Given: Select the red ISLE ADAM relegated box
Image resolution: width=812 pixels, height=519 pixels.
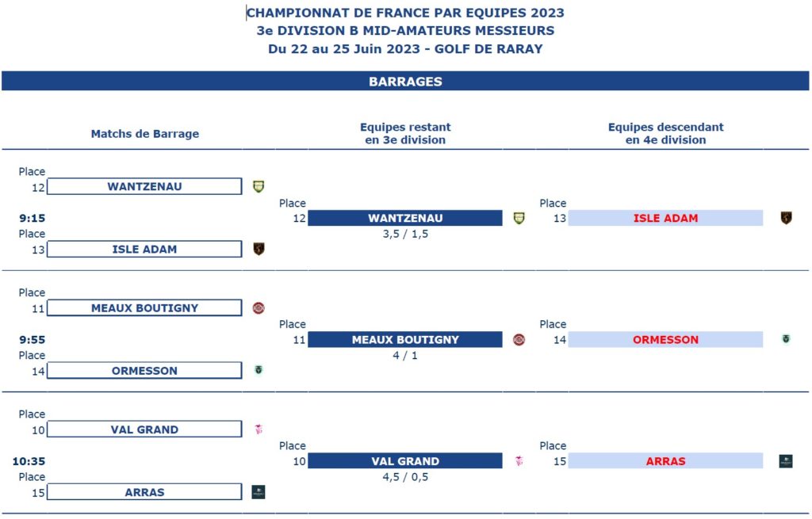Looking at the screenshot, I should (665, 218).
